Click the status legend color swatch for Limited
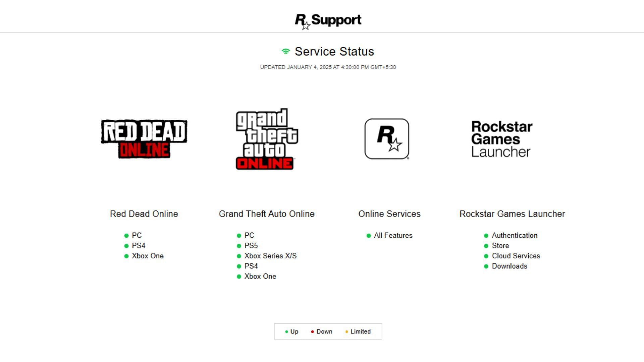 [x=346, y=331]
